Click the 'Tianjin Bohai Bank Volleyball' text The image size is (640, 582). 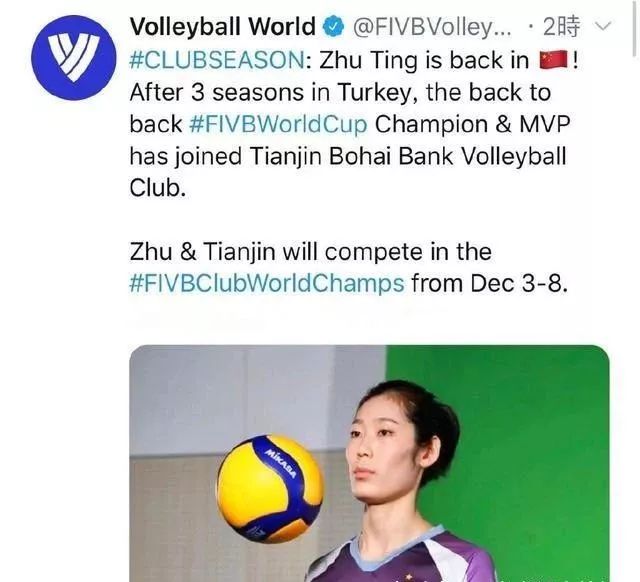point(408,156)
